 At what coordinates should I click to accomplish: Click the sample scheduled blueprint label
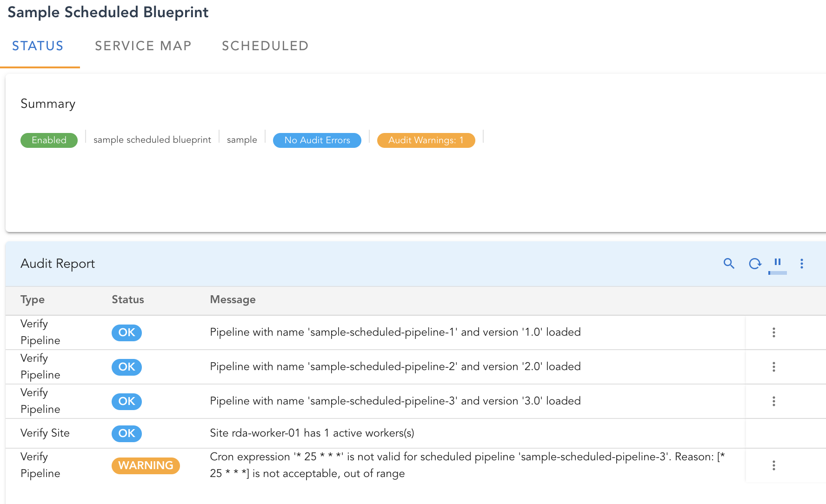point(152,139)
